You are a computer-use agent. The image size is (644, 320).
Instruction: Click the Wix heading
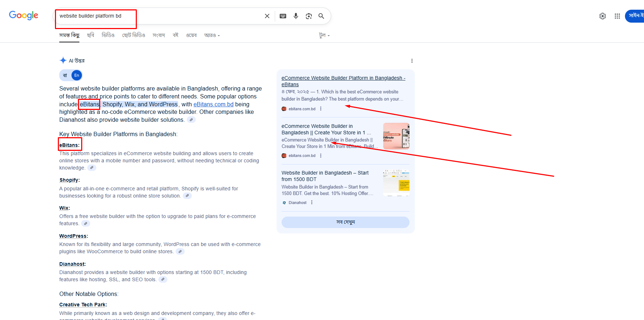click(65, 208)
